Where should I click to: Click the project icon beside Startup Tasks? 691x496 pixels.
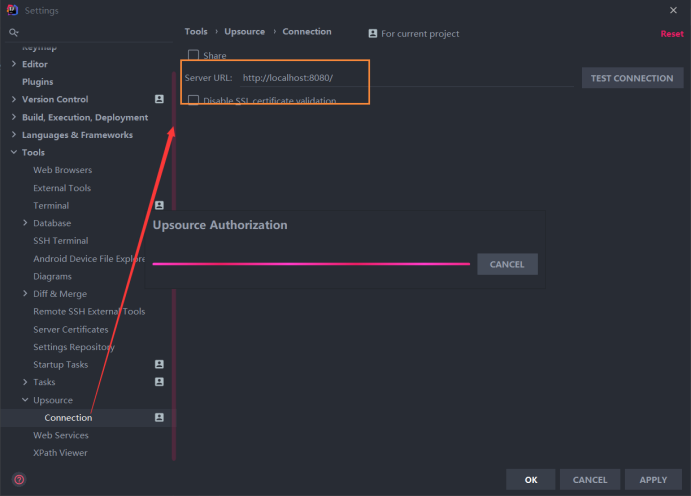(x=160, y=364)
